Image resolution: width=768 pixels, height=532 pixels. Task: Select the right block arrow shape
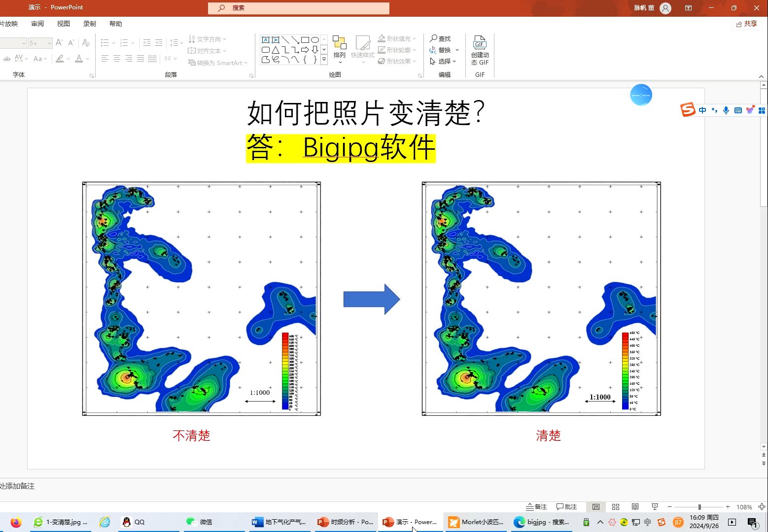305,50
